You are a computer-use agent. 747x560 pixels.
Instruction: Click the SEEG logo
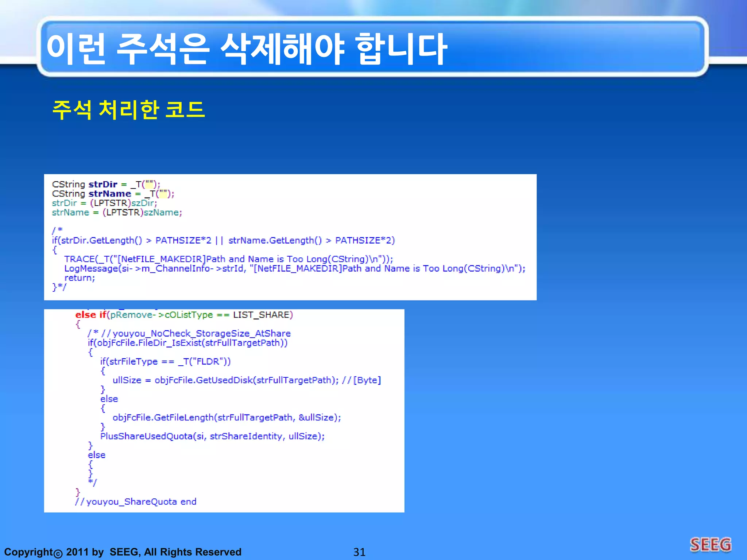[711, 545]
